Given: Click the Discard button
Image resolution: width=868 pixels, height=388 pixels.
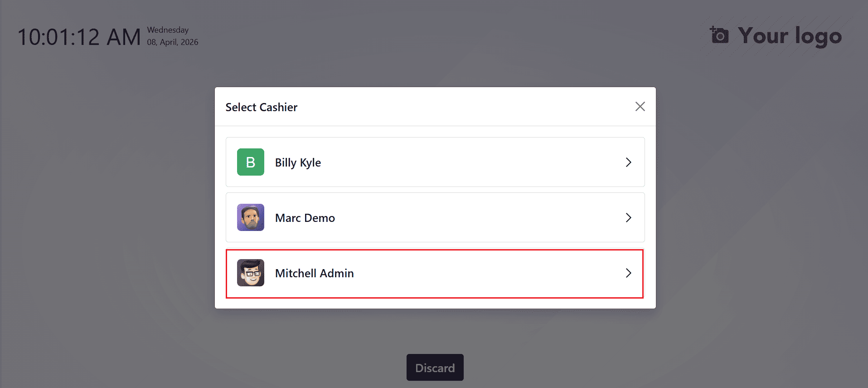Looking at the screenshot, I should 434,367.
